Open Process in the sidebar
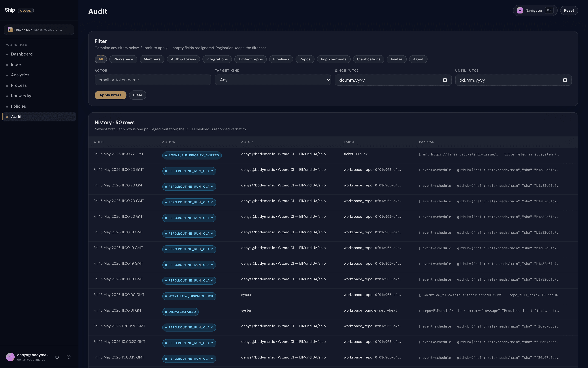This screenshot has width=588, height=368. pos(39,85)
